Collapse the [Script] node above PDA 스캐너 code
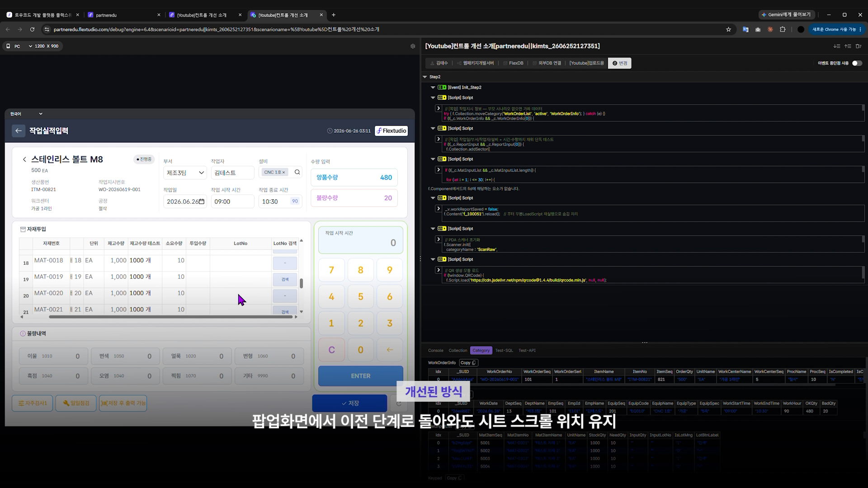 click(433, 229)
